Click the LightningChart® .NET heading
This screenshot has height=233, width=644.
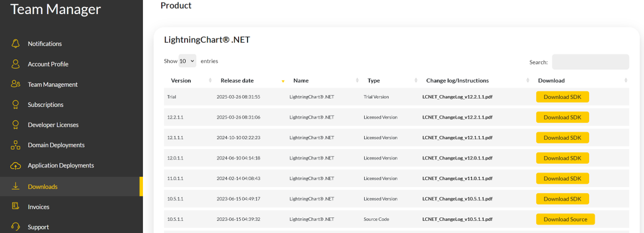coord(207,40)
